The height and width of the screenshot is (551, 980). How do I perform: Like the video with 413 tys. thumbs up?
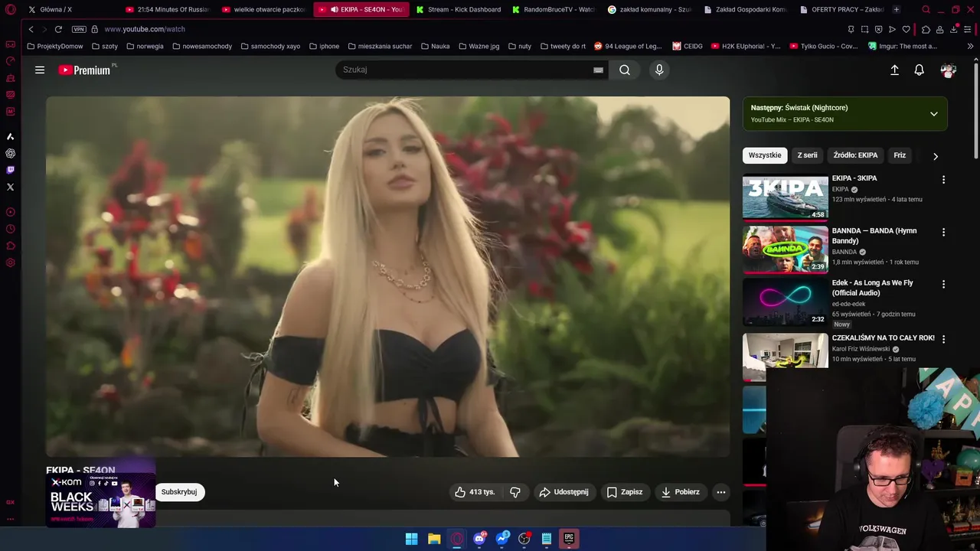(x=475, y=492)
